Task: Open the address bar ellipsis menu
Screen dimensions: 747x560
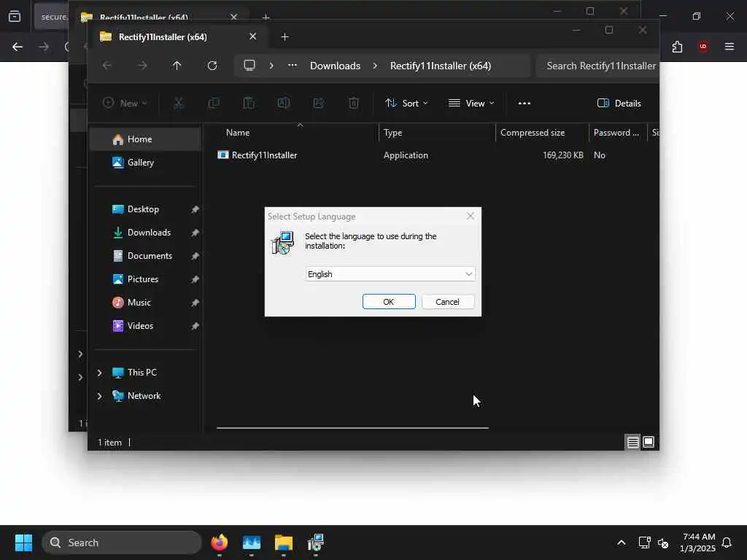Action: (293, 66)
